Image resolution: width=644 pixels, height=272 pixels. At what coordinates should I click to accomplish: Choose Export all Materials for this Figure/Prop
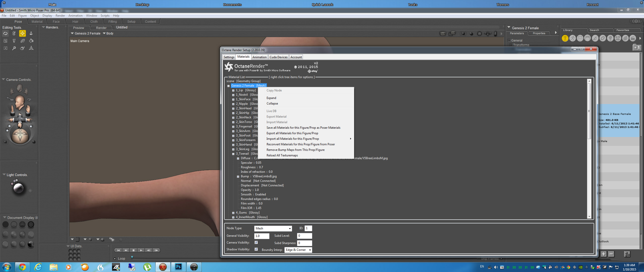[x=306, y=133]
